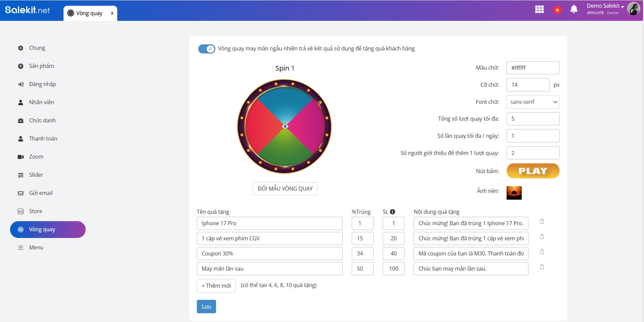This screenshot has height=322, width=644.
Task: Click the Vietnam flag language icon
Action: [x=557, y=10]
